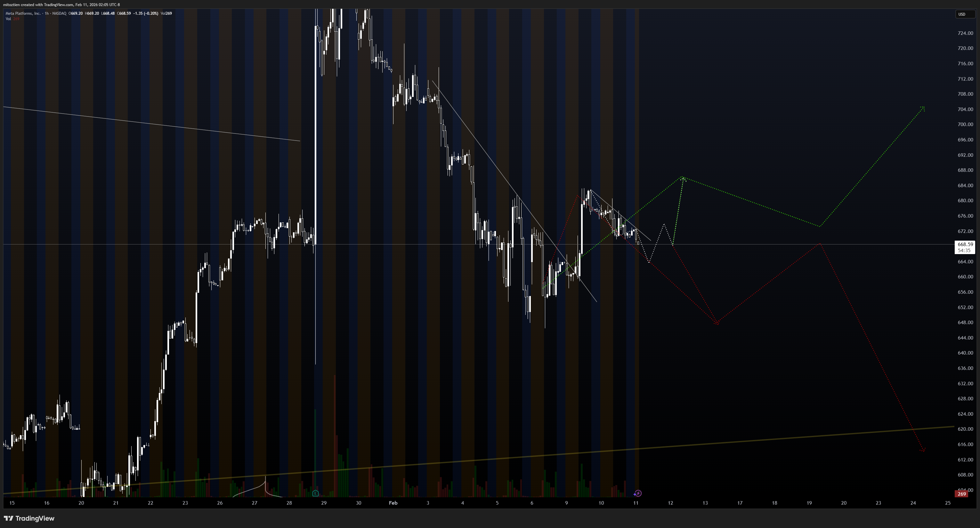This screenshot has height=528, width=980.
Task: Click the −1.35 (−0.20%) change value
Action: coord(145,13)
